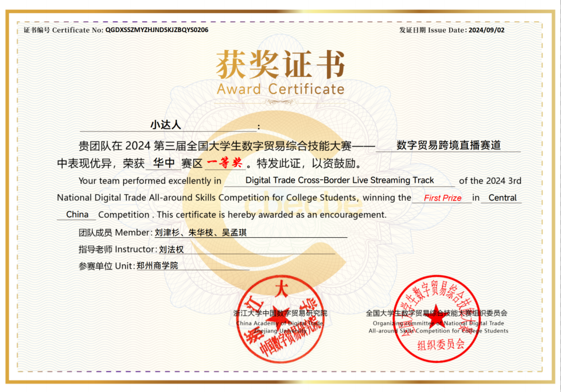Image resolution: width=561 pixels, height=392 pixels.
Task: Click the red italic "First Prize" text
Action: [442, 198]
